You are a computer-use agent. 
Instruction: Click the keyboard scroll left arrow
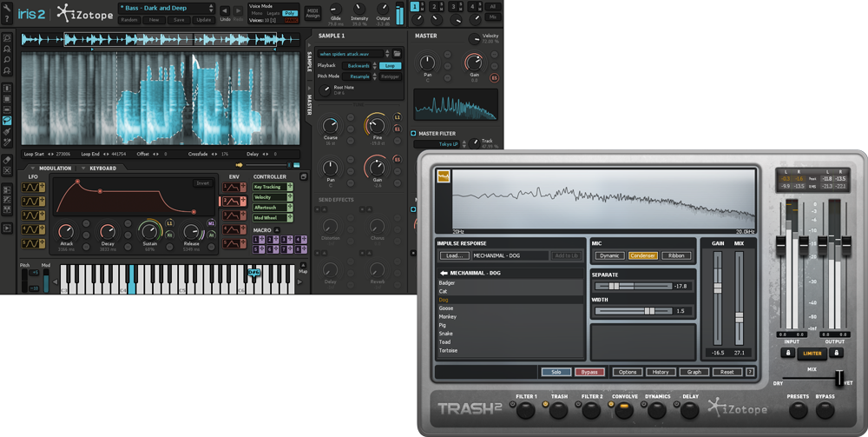click(55, 281)
